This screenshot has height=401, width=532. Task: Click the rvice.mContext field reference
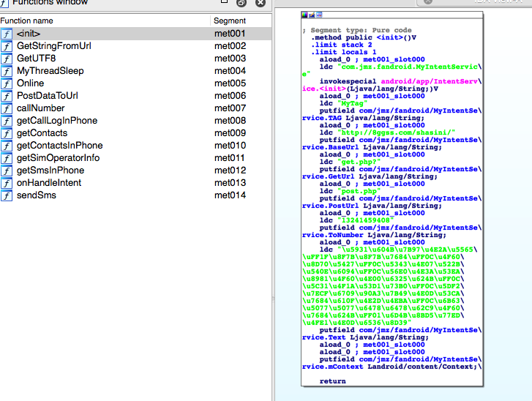[332, 367]
